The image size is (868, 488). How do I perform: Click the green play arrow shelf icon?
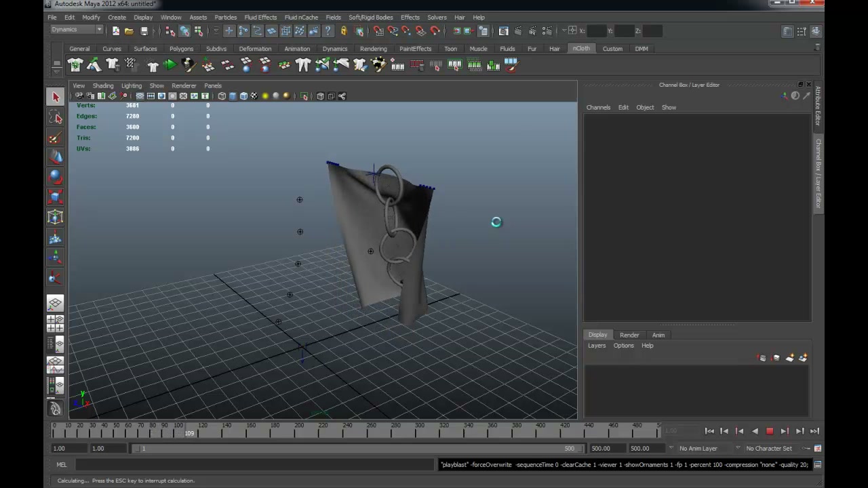[170, 65]
